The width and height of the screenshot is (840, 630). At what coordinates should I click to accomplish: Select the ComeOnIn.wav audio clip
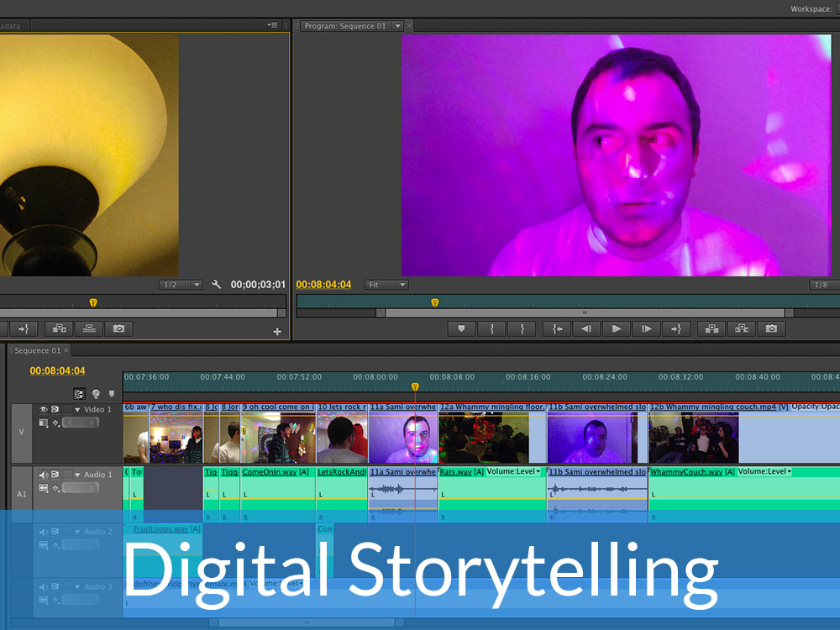(x=277, y=493)
